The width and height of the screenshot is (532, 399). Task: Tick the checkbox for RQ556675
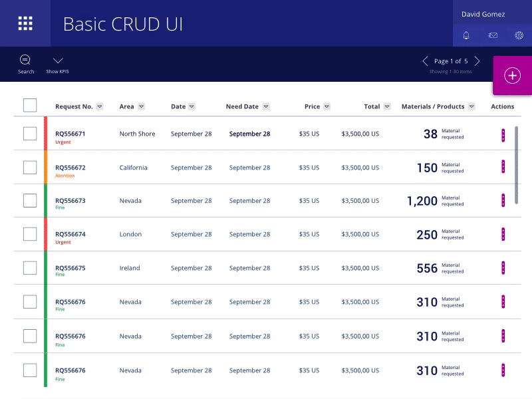tap(29, 268)
